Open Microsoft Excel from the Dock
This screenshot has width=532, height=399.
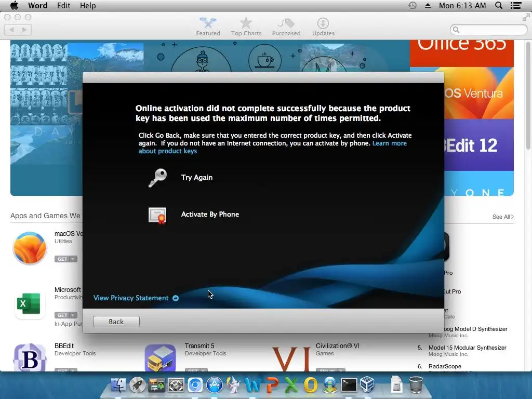click(x=291, y=385)
